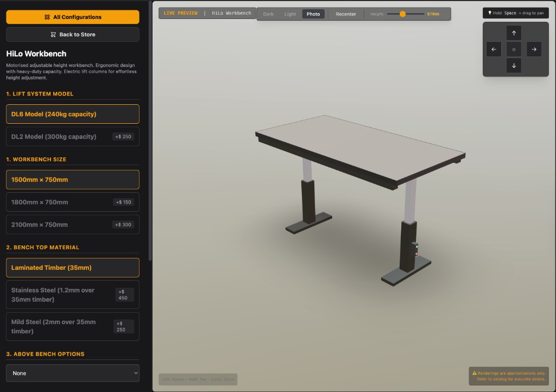Click the workbench control box on leg
This screenshot has width=556, height=392.
pyautogui.click(x=416, y=249)
